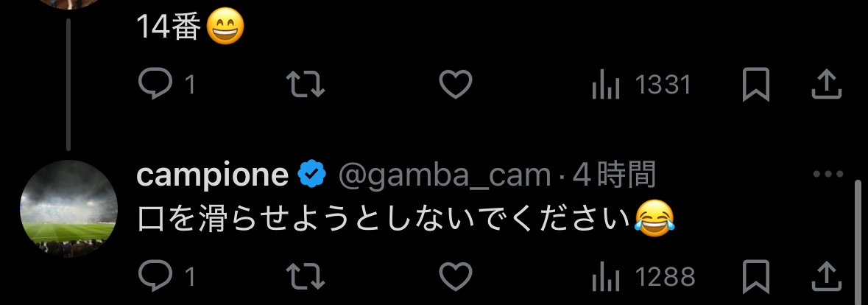This screenshot has width=868, height=305.
Task: Open campione's stadium profile picture
Action: click(69, 208)
